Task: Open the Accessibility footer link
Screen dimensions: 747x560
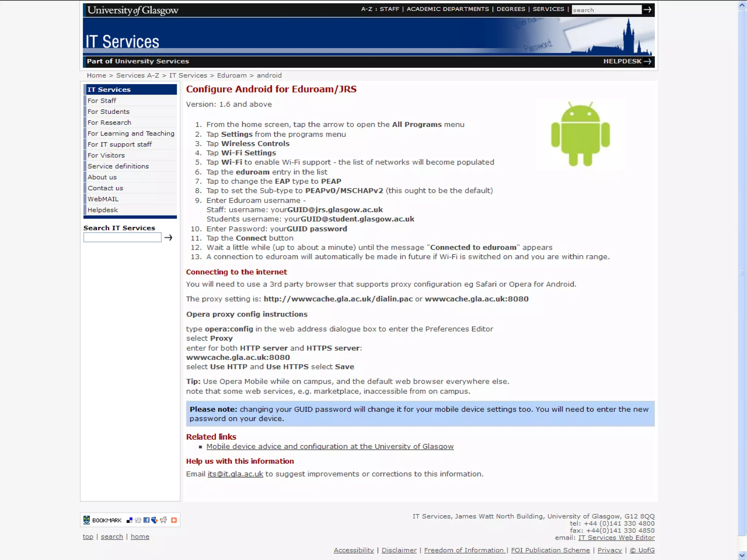Action: (353, 550)
